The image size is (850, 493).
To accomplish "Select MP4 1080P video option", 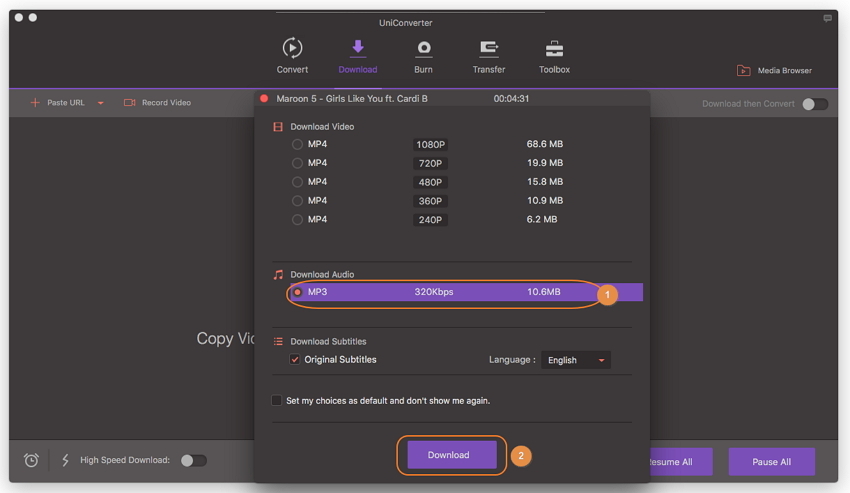I will point(297,144).
